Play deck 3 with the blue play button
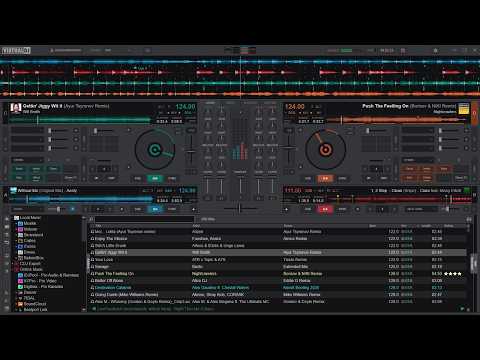The image size is (480, 360). tap(155, 209)
